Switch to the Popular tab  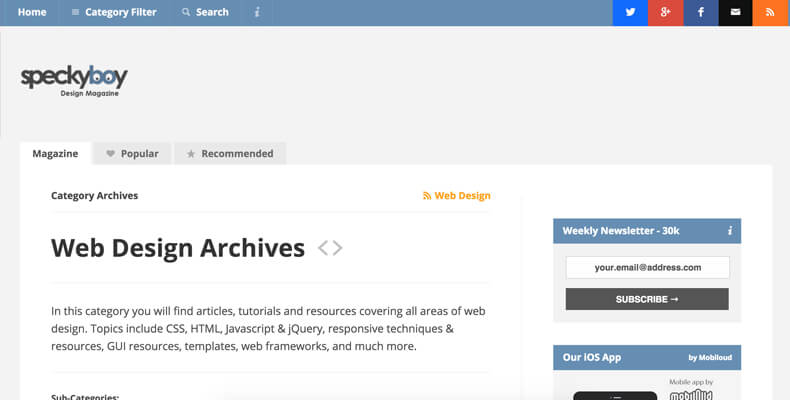tap(132, 154)
